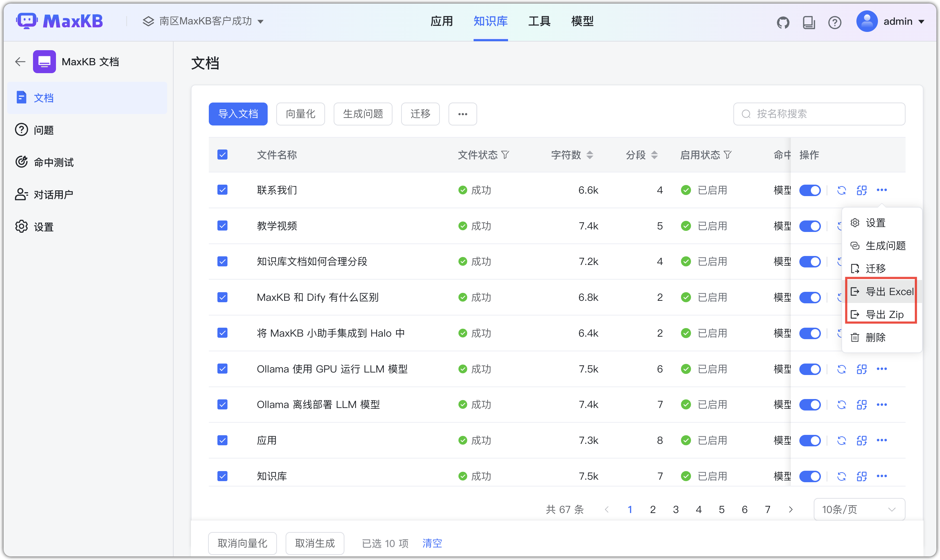Click generate icon in Ollama 离线部署 row
The width and height of the screenshot is (940, 560).
click(x=861, y=405)
